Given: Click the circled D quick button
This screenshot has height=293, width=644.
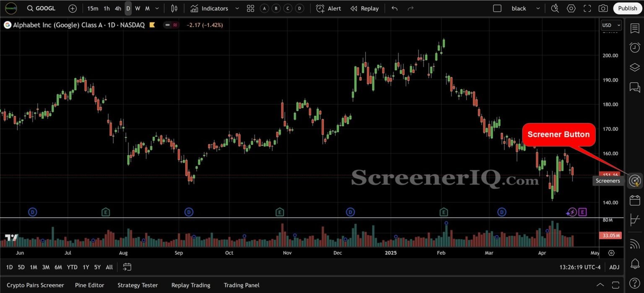Looking at the screenshot, I should pyautogui.click(x=299, y=8).
